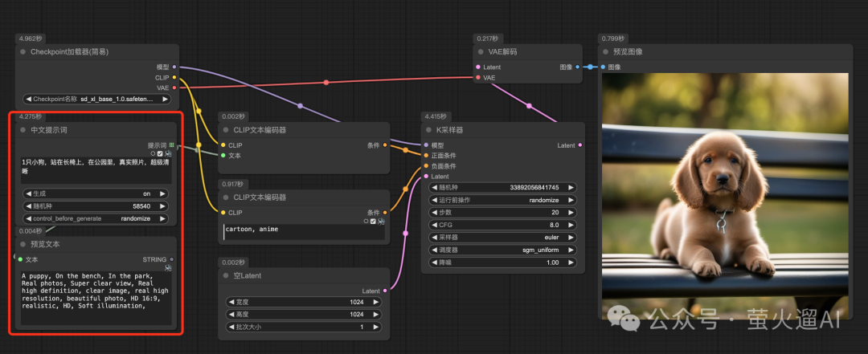Viewport: 868px width, 354px height.
Task: Click the 随机种 33892056841745 value field
Action: point(502,188)
